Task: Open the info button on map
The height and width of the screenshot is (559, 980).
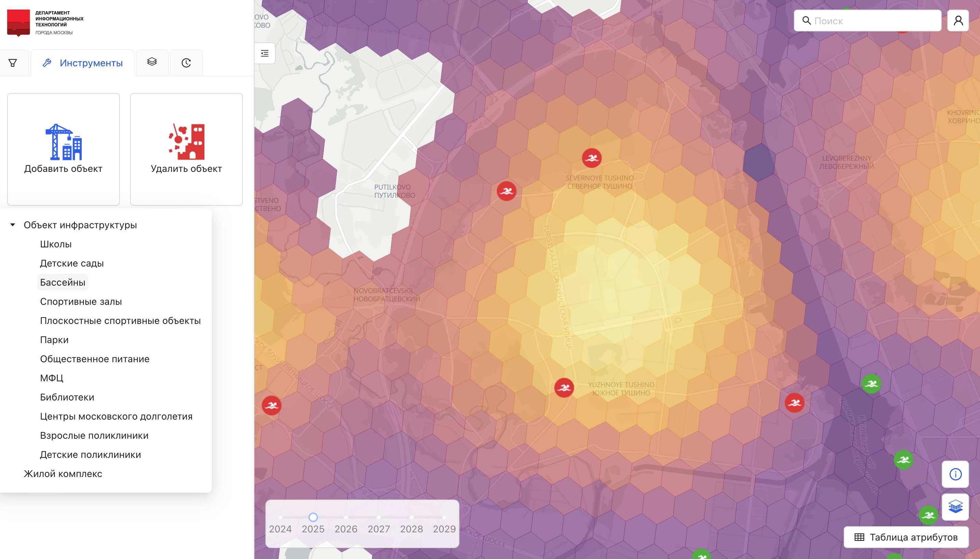Action: click(x=955, y=474)
